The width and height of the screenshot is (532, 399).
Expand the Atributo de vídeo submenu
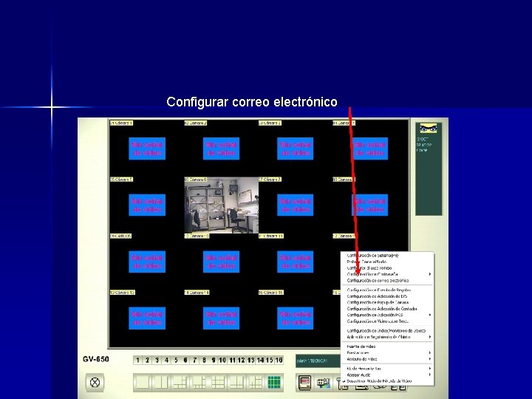coord(430,359)
